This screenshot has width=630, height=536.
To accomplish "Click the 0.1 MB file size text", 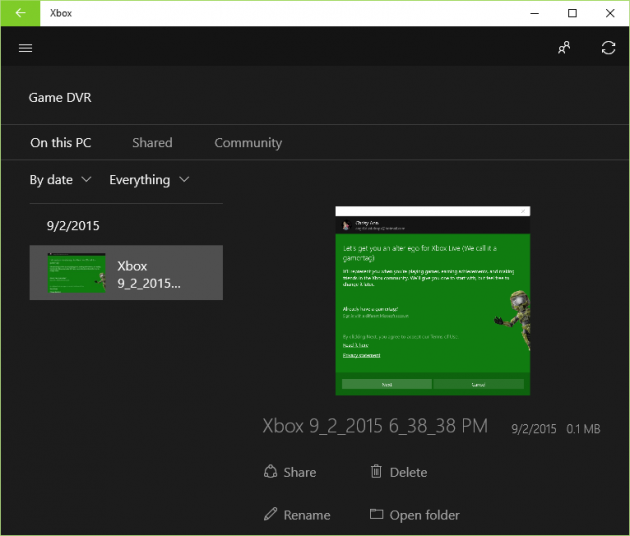I will [583, 429].
